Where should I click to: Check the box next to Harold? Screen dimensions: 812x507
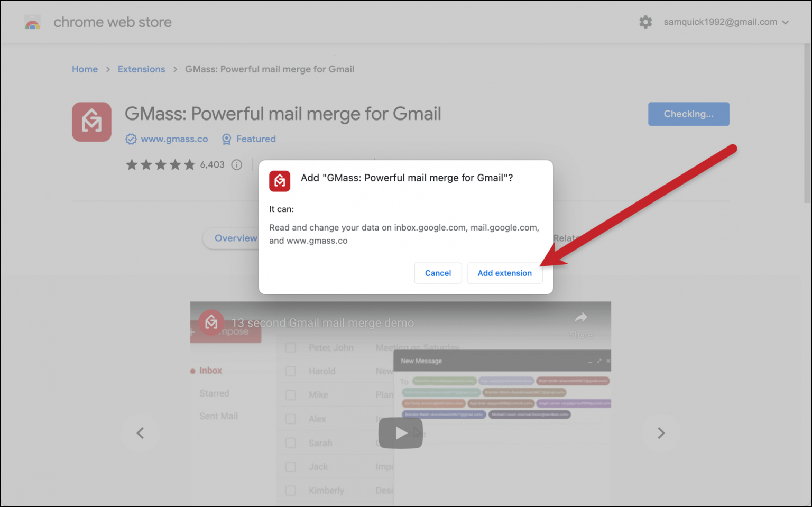(x=290, y=371)
